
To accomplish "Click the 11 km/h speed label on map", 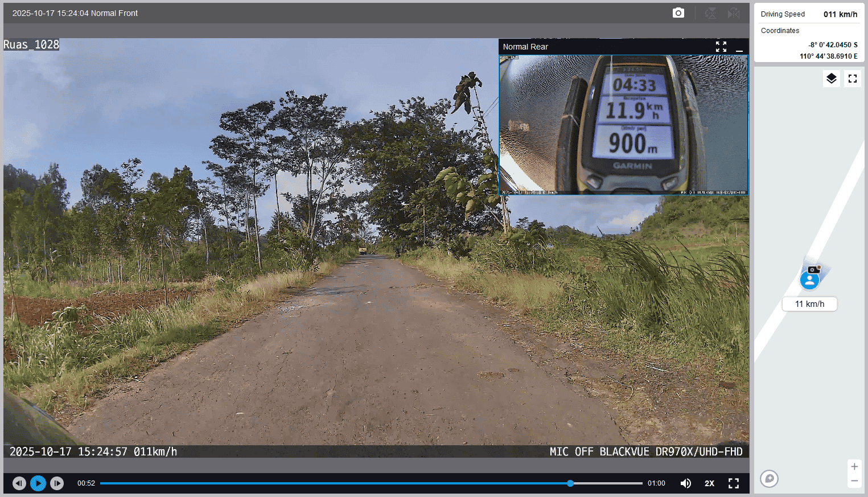I will pos(809,304).
